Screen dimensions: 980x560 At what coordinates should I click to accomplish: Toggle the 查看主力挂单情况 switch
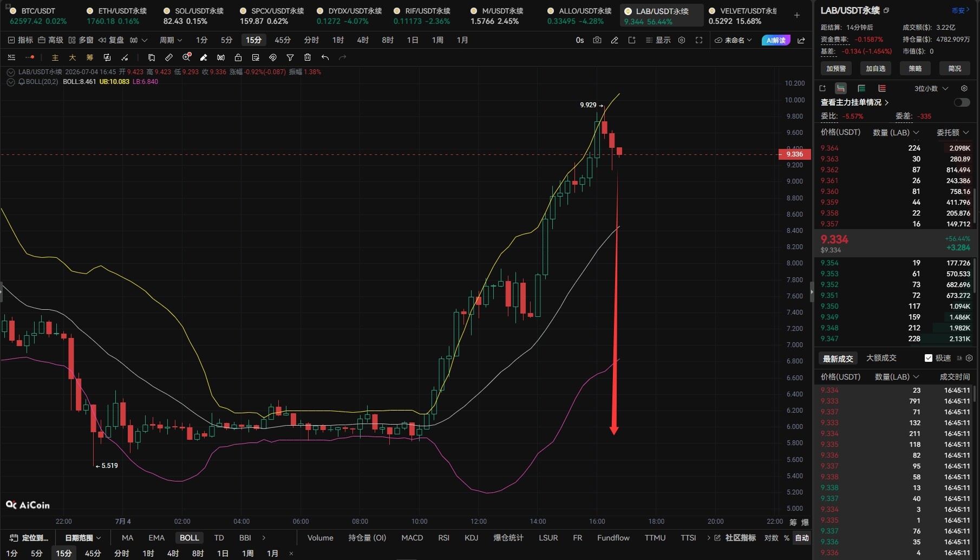[962, 102]
